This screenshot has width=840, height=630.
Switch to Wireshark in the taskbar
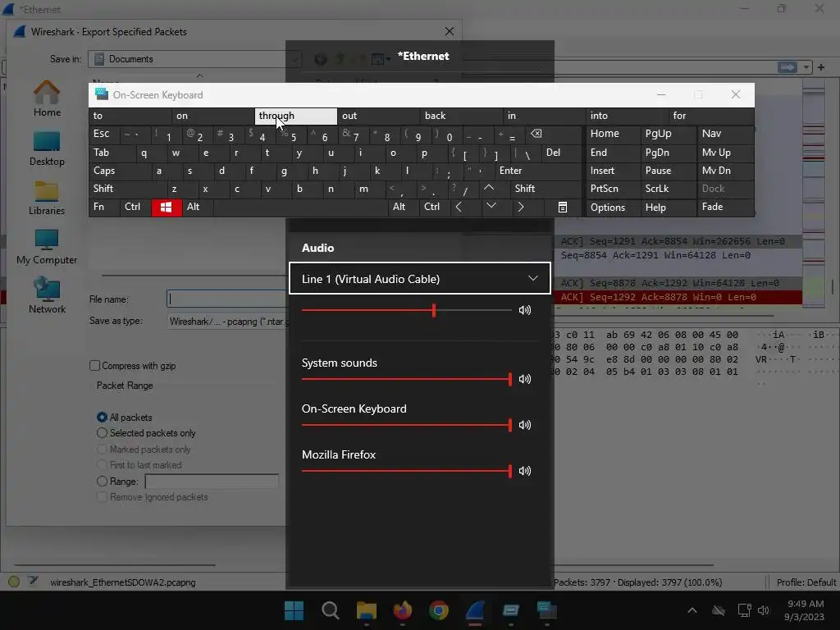pos(475,610)
